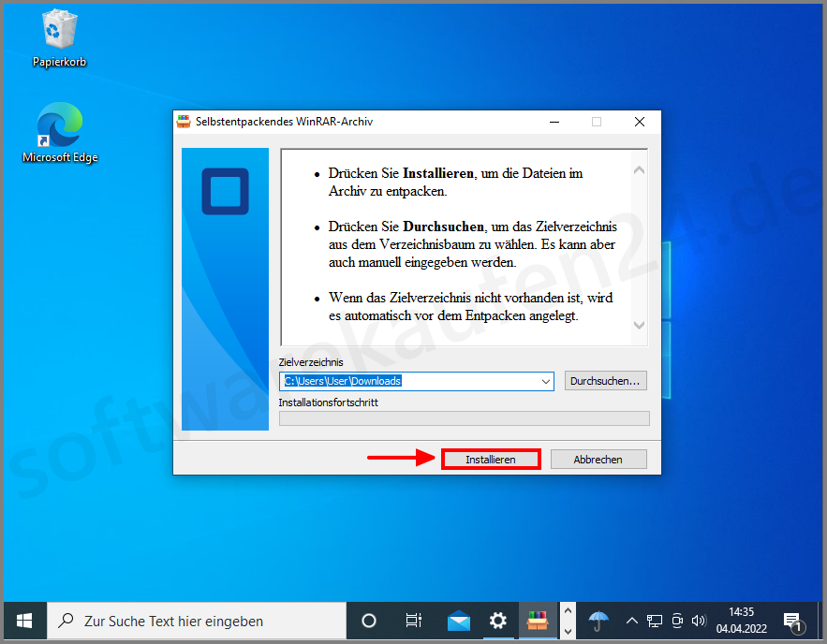Click the Installieren button

point(491,460)
